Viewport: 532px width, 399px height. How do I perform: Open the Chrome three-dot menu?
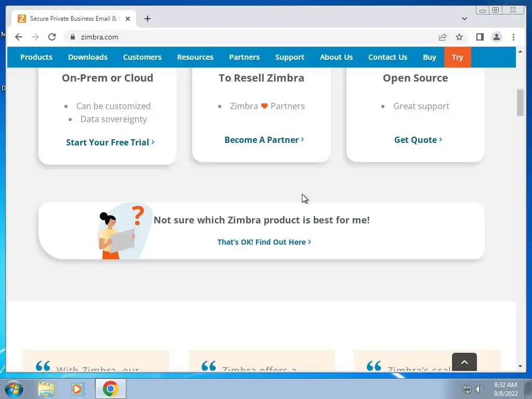click(x=513, y=37)
